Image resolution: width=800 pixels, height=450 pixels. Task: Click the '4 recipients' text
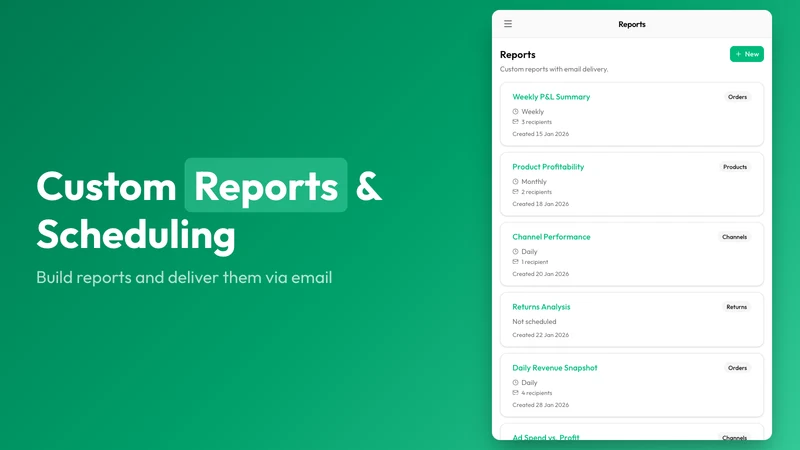click(x=536, y=393)
